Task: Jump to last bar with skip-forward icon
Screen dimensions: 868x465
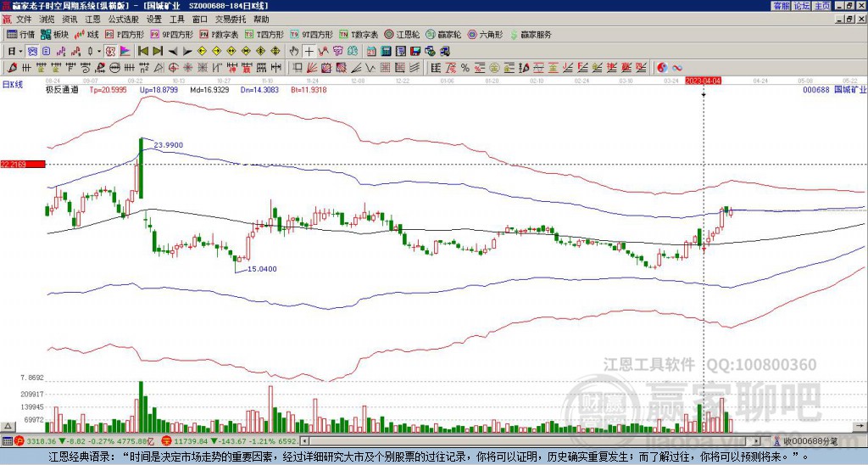Action: (158, 52)
